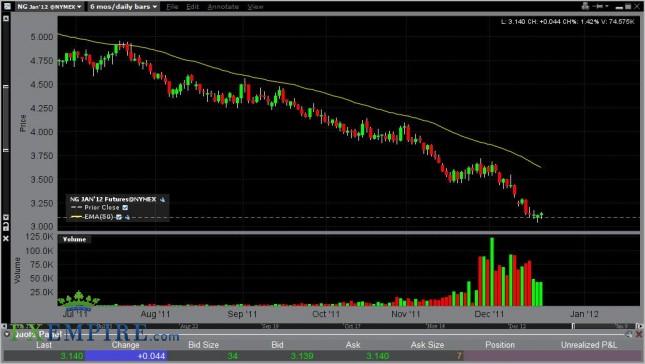Open the View menu

click(x=255, y=7)
